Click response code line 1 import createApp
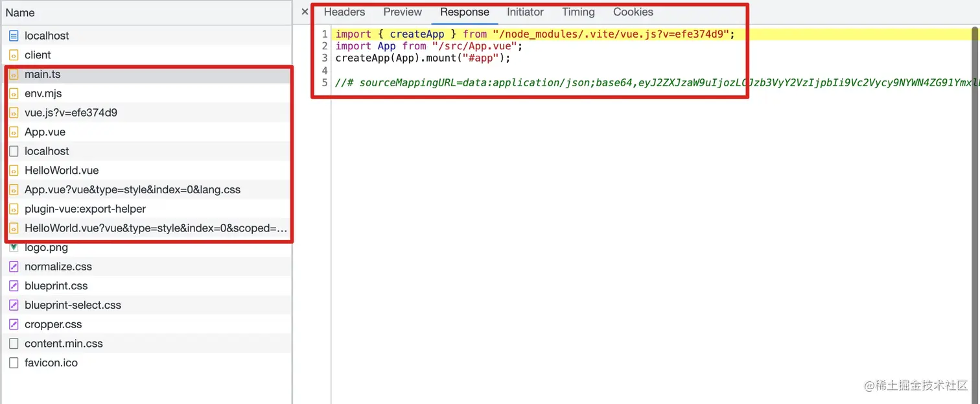The image size is (980, 404). pyautogui.click(x=535, y=34)
